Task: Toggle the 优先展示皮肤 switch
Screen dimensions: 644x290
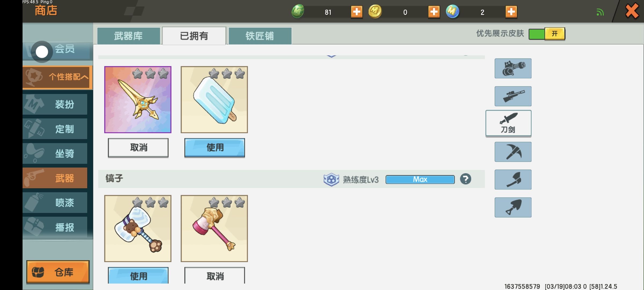Action: pos(547,34)
